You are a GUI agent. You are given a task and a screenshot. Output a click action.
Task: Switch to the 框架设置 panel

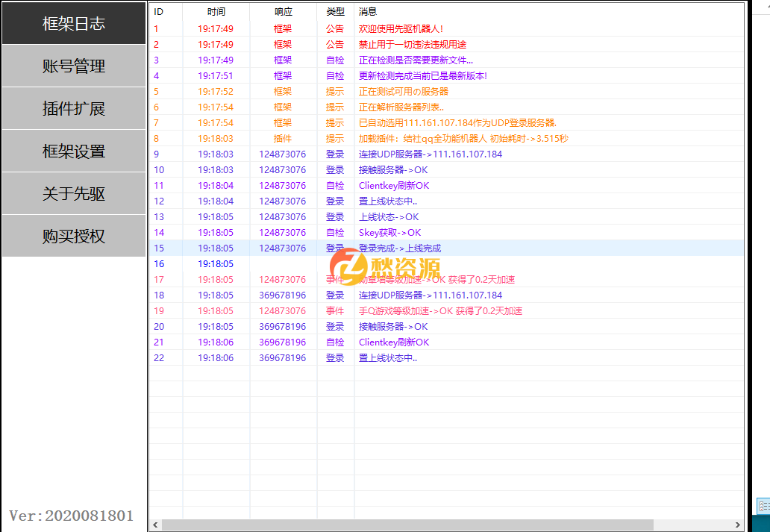[x=72, y=151]
